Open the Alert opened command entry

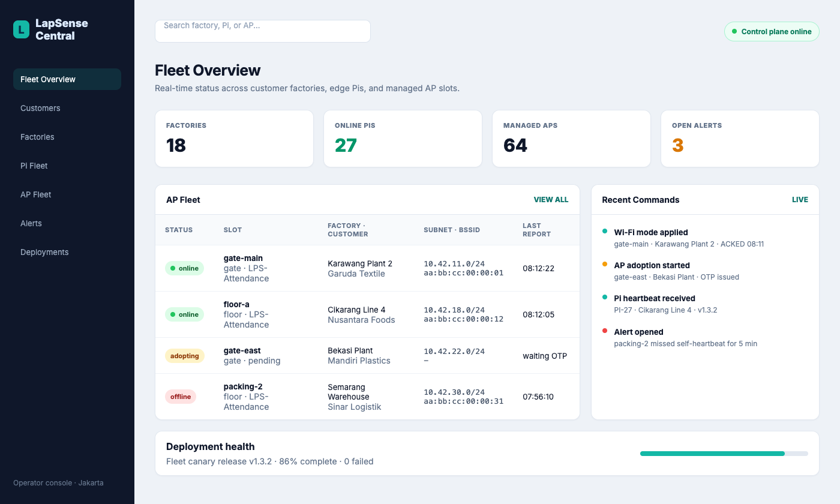[705, 337]
